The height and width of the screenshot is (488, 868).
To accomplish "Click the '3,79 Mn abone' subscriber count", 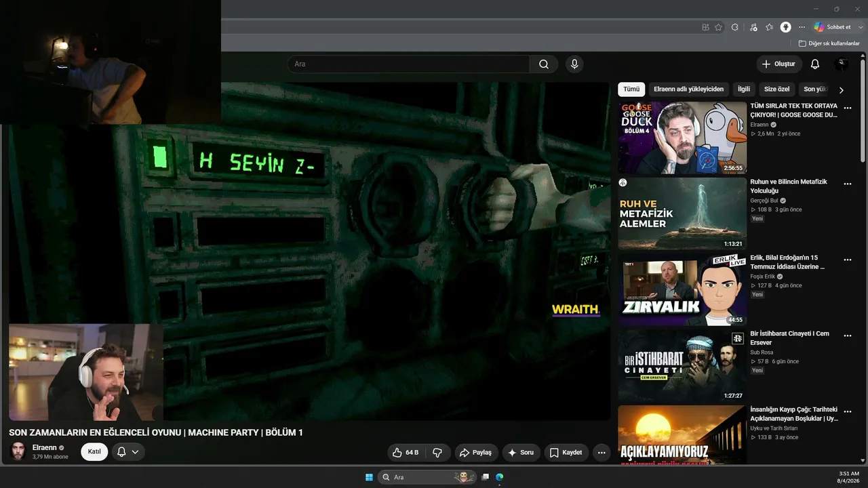I will point(50,457).
